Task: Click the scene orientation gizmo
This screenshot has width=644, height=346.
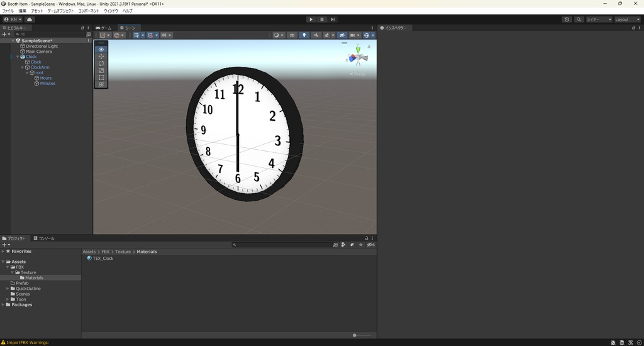Action: click(x=358, y=57)
